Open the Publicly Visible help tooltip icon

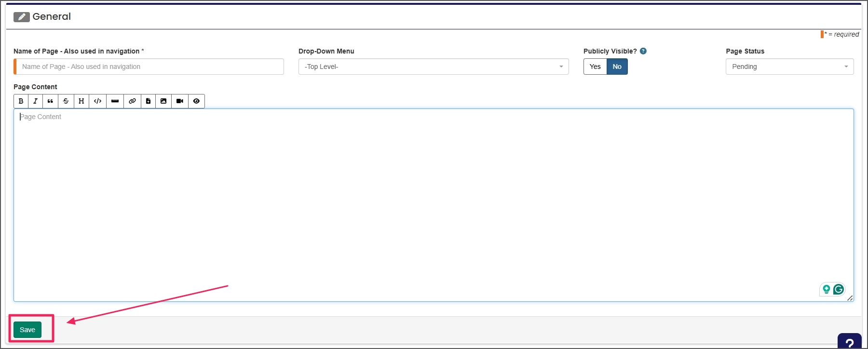(x=643, y=51)
